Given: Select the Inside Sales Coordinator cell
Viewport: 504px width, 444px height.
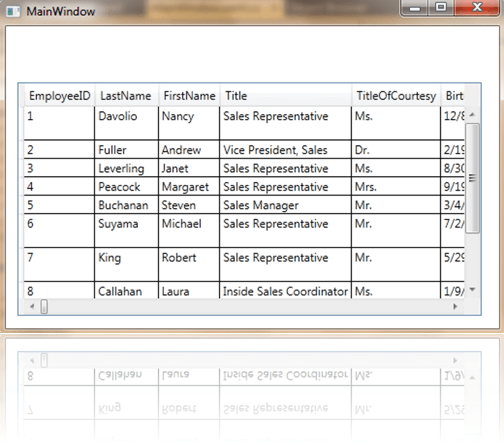Looking at the screenshot, I should click(x=285, y=291).
